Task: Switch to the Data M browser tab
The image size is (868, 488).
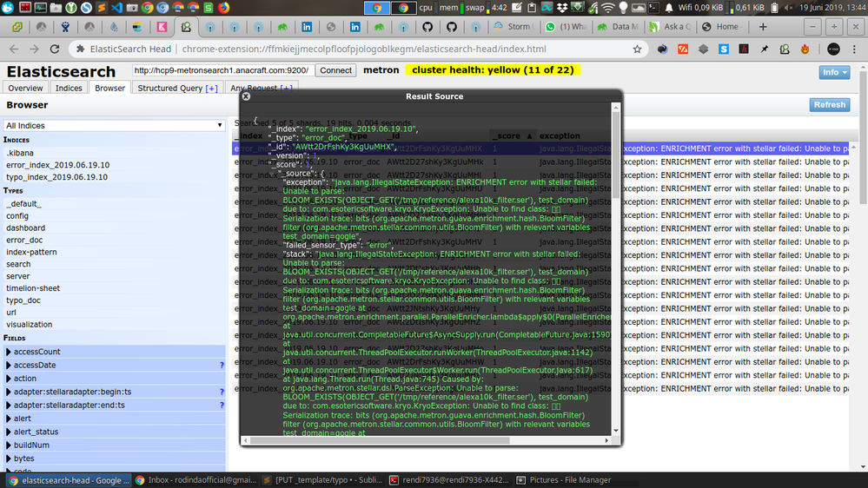Action: [619, 27]
